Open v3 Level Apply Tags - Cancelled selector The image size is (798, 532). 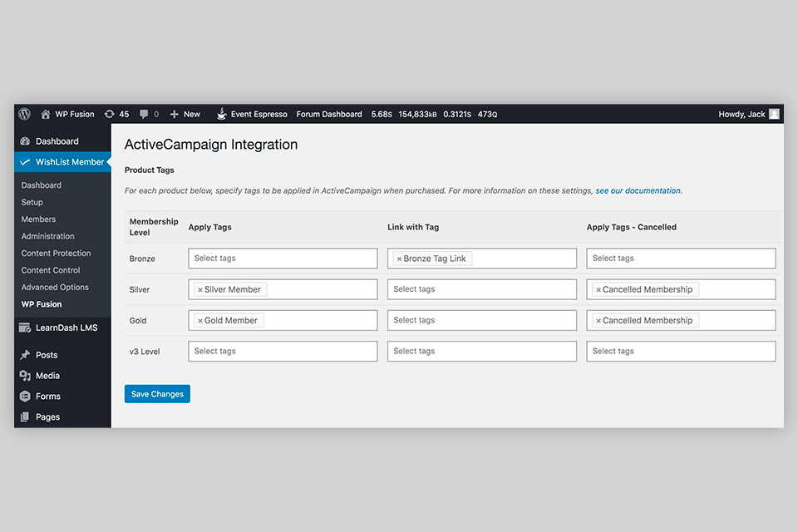(681, 351)
